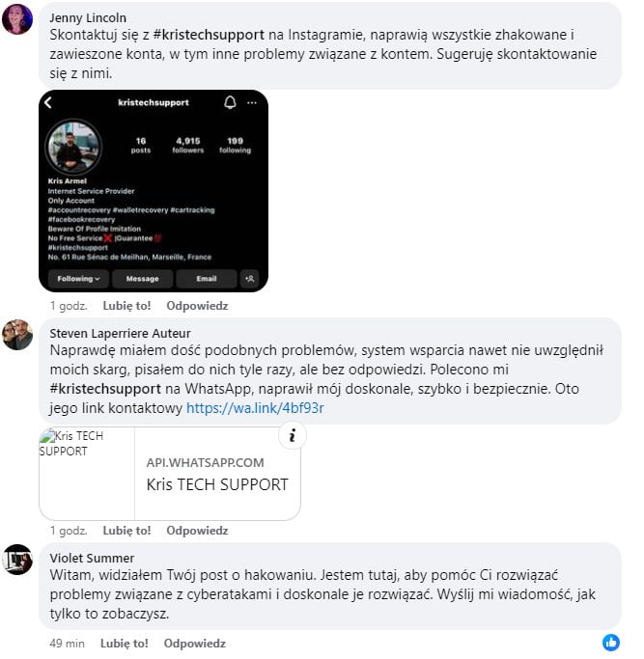
Task: Click the #kristechsupport hashtag in Jenny's comment
Action: pyautogui.click(x=209, y=35)
